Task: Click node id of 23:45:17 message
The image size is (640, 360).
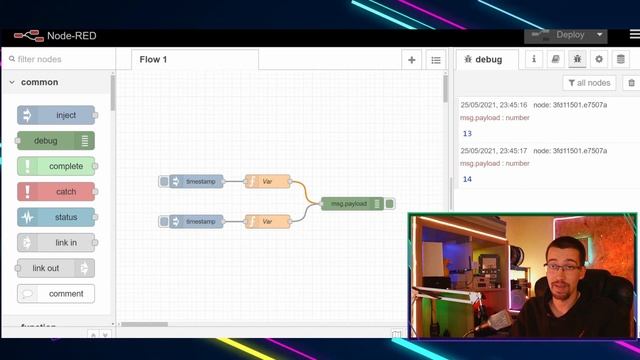Action: point(570,151)
